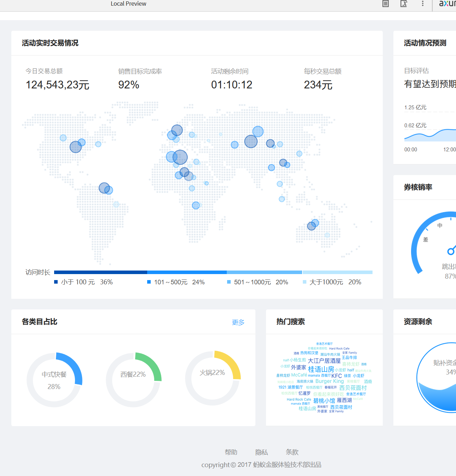Click the 火锅22% donut chart

pyautogui.click(x=213, y=378)
